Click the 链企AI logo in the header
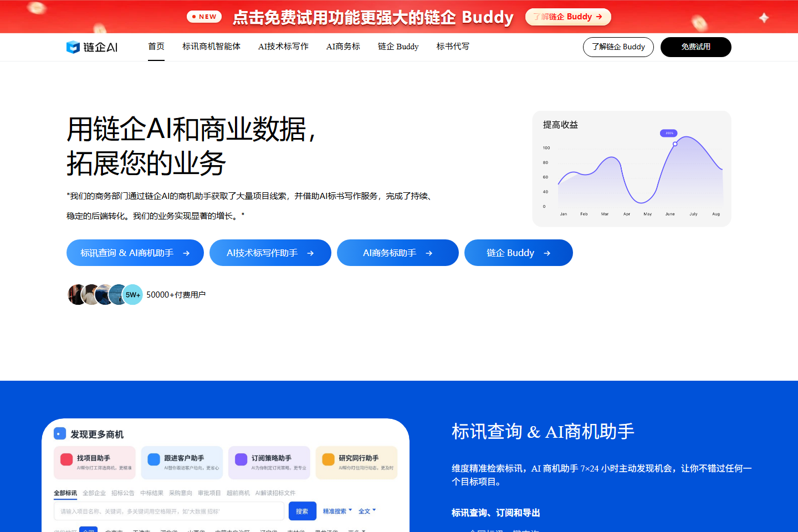 coord(92,47)
